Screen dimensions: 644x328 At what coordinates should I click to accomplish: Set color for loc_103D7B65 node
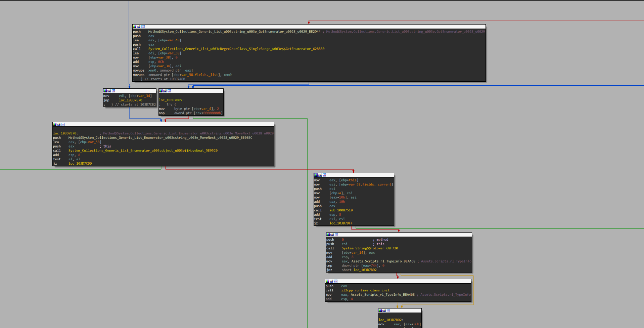(x=161, y=91)
